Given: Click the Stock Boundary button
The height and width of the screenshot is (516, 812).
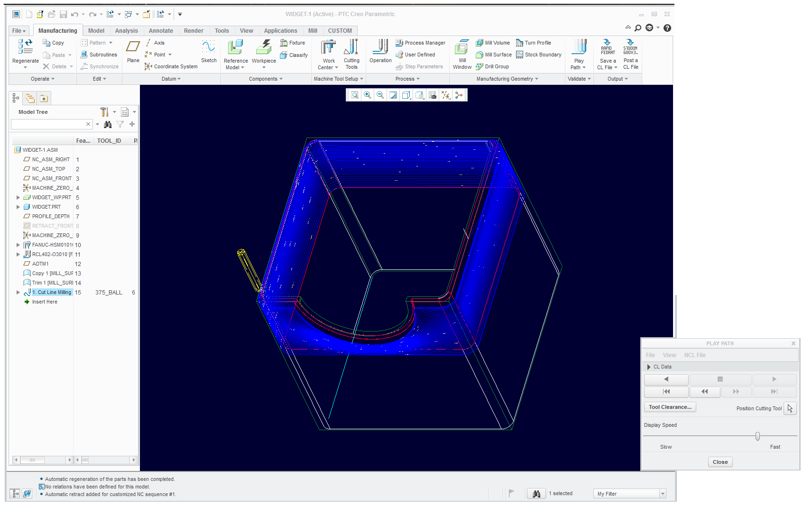Looking at the screenshot, I should coord(538,55).
